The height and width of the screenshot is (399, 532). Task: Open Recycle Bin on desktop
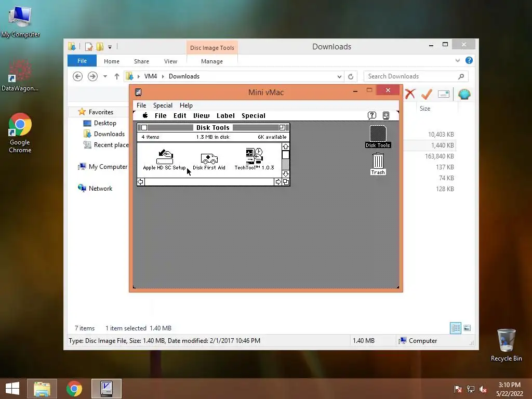[506, 345]
